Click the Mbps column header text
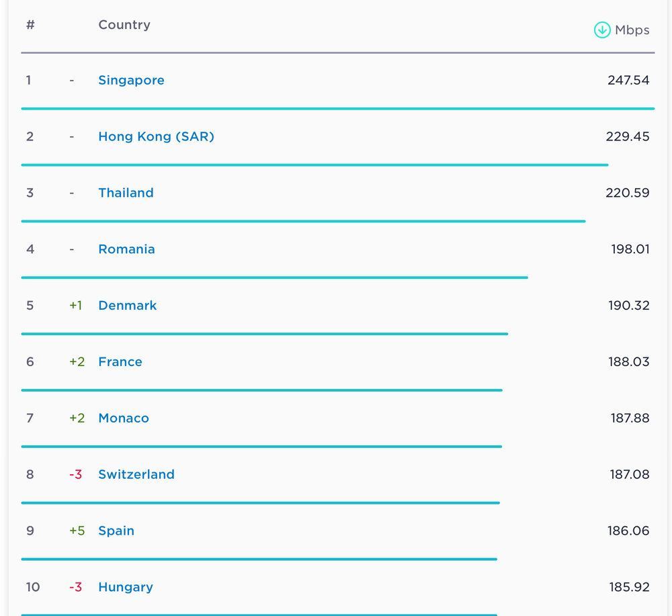This screenshot has height=616, width=672. tap(632, 30)
